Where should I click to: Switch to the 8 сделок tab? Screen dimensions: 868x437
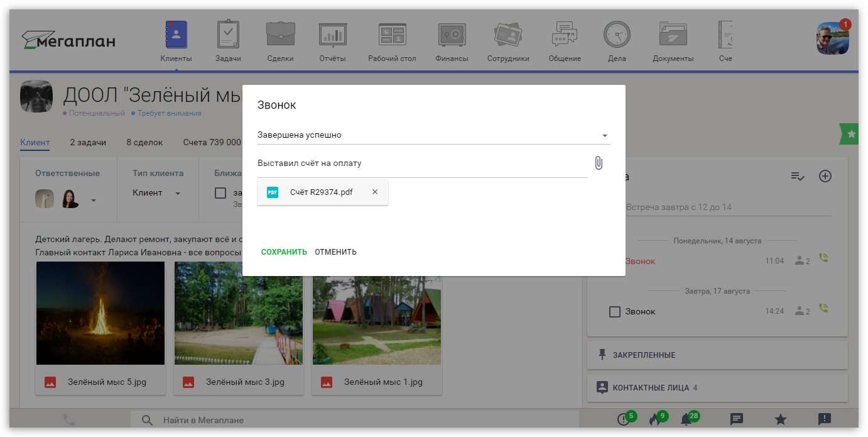point(144,143)
